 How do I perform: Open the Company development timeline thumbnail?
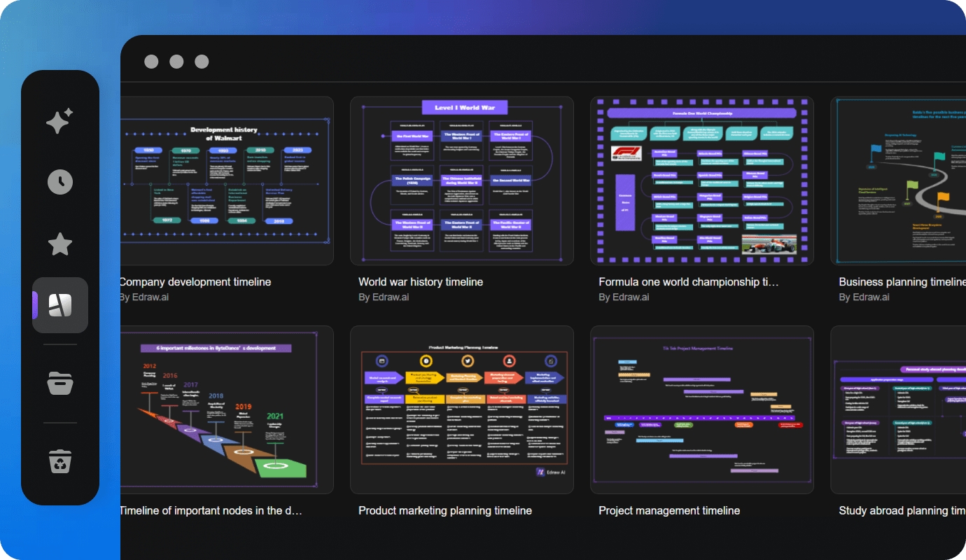pos(227,181)
